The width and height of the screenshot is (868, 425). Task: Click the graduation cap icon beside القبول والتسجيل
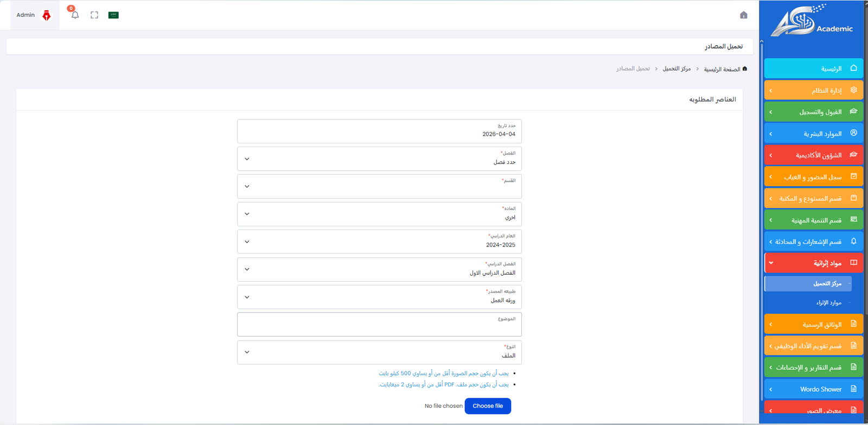853,111
